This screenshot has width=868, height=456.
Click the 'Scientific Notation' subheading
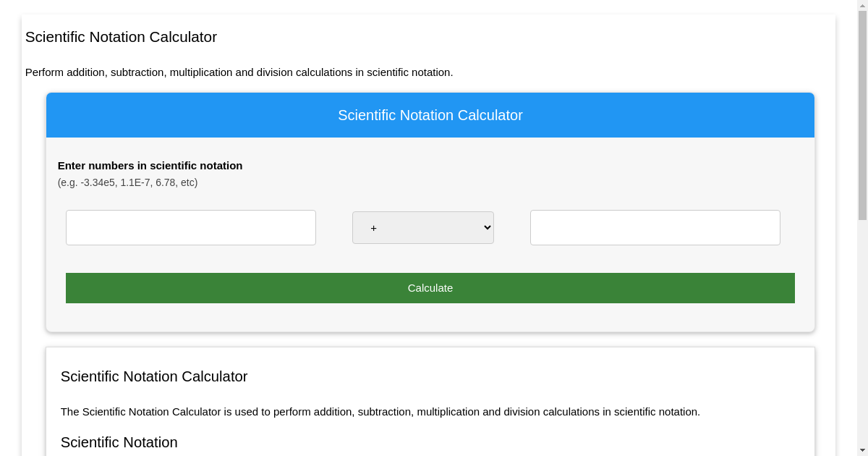pos(119,442)
